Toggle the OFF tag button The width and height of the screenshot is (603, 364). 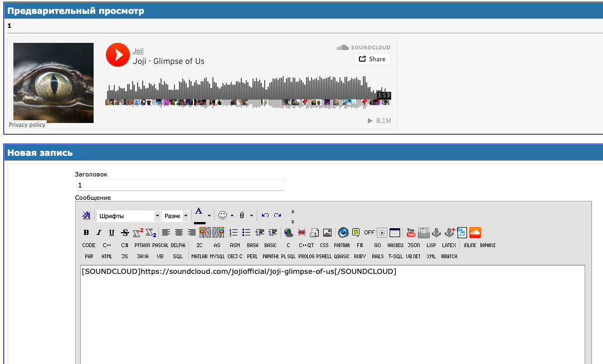point(369,232)
